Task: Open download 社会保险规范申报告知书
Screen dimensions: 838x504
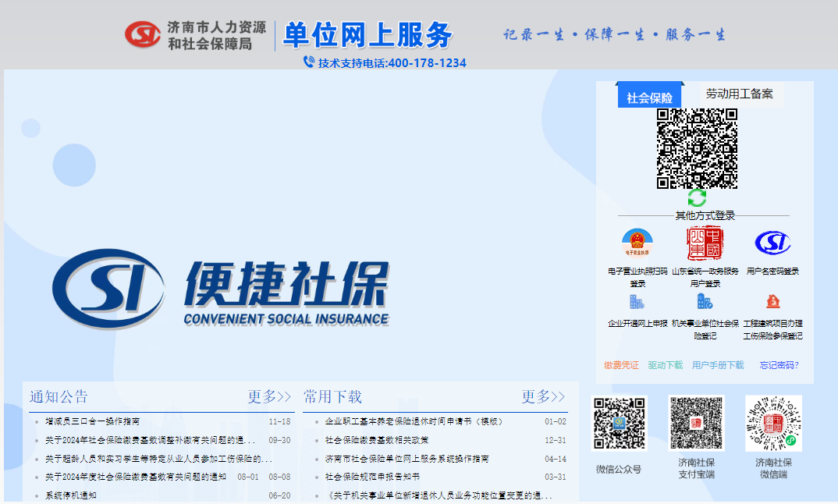Action: tap(372, 477)
